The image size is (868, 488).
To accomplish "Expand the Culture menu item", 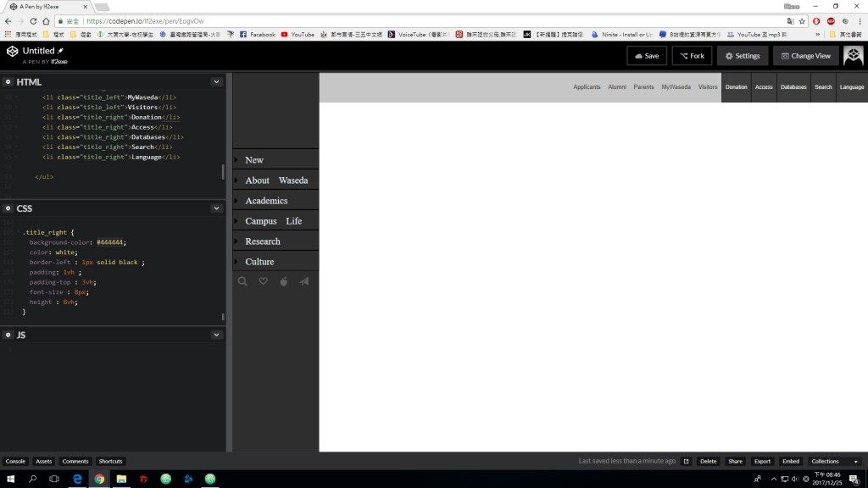I will (x=275, y=262).
